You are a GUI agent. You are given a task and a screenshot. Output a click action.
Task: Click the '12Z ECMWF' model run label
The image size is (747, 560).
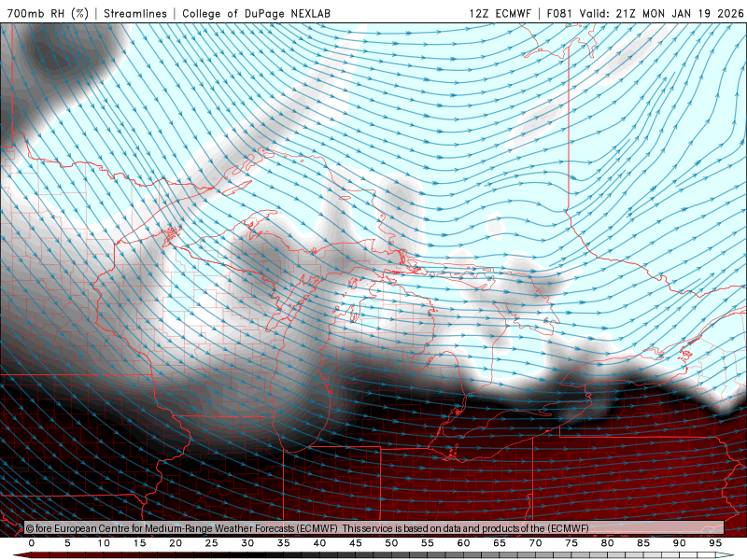pos(500,13)
